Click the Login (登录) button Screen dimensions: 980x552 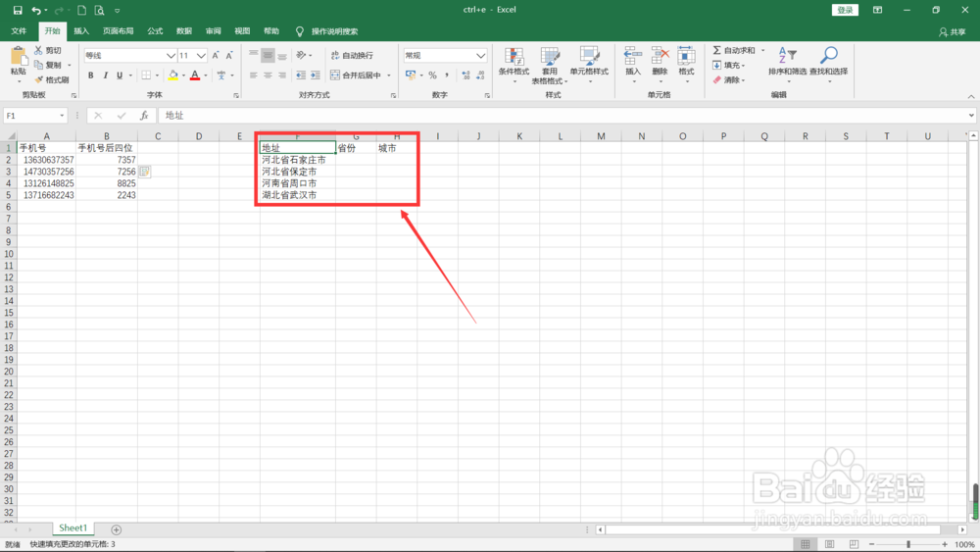845,10
